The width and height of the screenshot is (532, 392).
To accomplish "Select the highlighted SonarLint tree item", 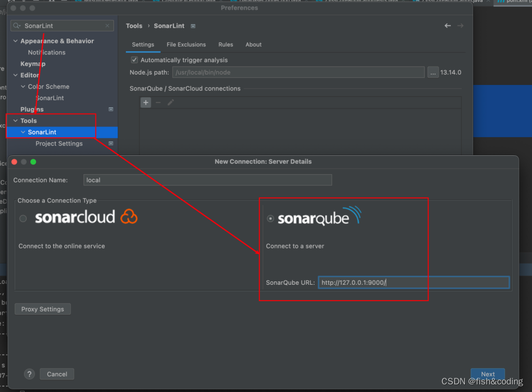I will click(63, 132).
